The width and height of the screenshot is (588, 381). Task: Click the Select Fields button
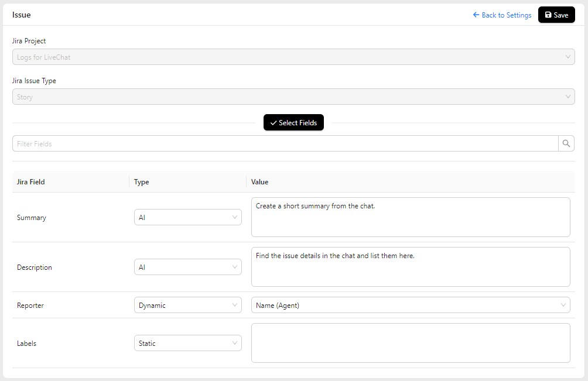pos(293,122)
